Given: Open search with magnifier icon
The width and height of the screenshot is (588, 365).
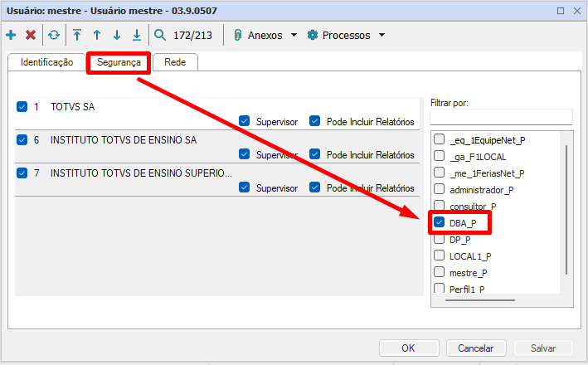Looking at the screenshot, I should [x=160, y=35].
